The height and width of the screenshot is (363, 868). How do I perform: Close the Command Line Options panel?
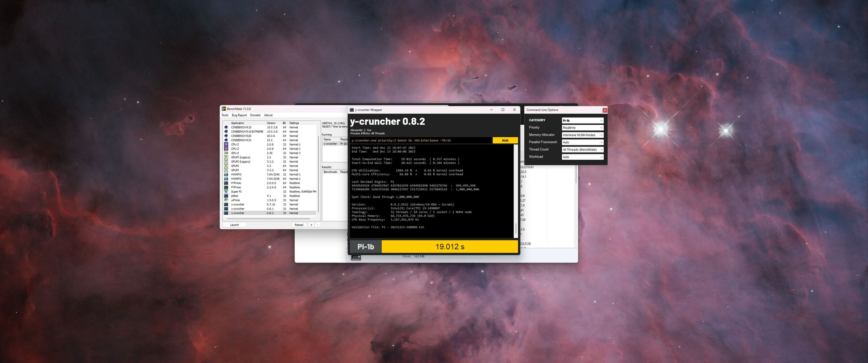(605, 110)
